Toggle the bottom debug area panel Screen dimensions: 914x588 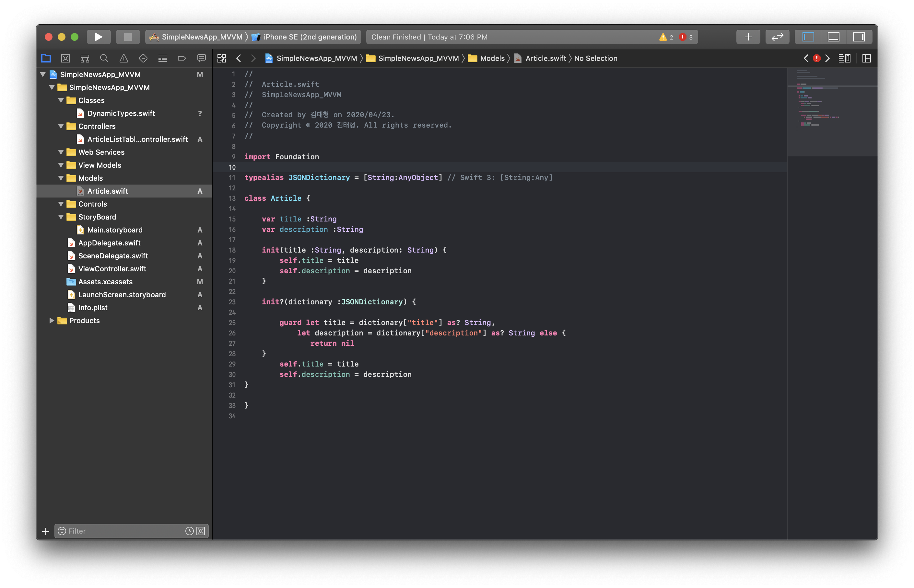tap(833, 37)
